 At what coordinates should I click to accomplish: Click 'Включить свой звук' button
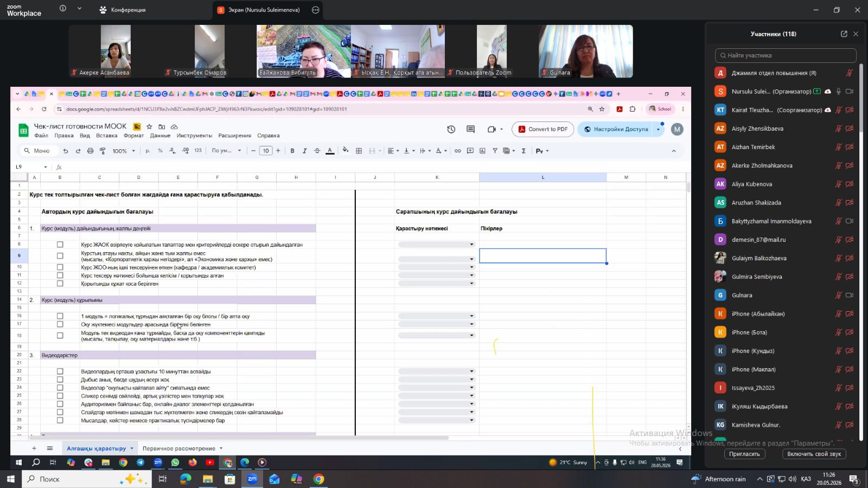point(814,454)
